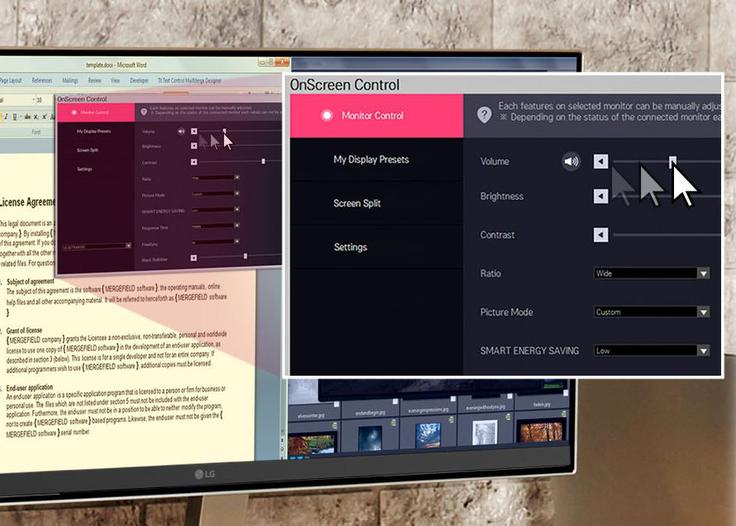Click Brightness decrease arrow in the enlarged panel

[601, 196]
